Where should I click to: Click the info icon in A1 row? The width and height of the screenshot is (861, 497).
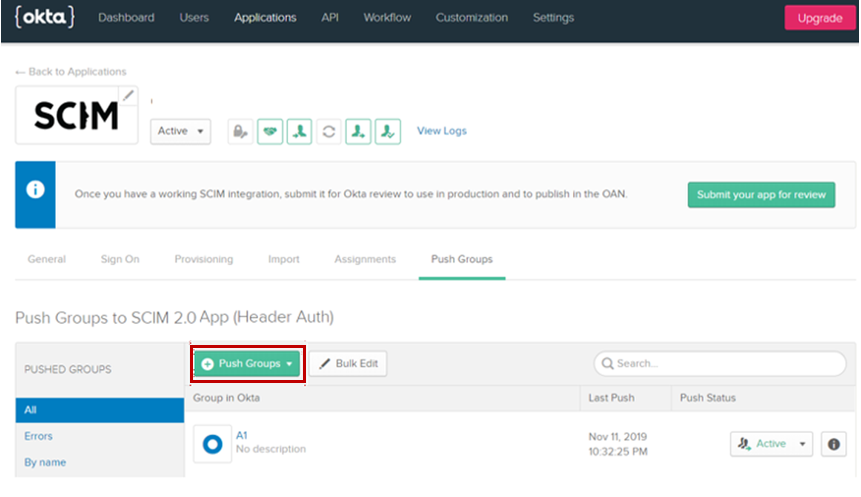click(833, 444)
